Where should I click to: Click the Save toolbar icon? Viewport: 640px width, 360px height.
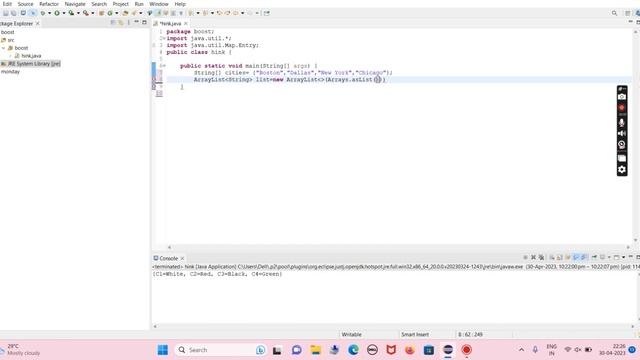[x=5, y=13]
